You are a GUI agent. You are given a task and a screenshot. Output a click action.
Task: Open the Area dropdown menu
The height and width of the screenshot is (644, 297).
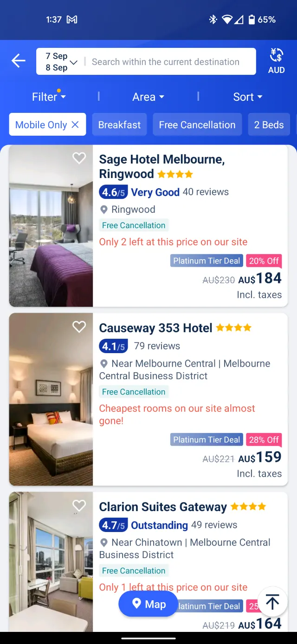click(x=148, y=97)
